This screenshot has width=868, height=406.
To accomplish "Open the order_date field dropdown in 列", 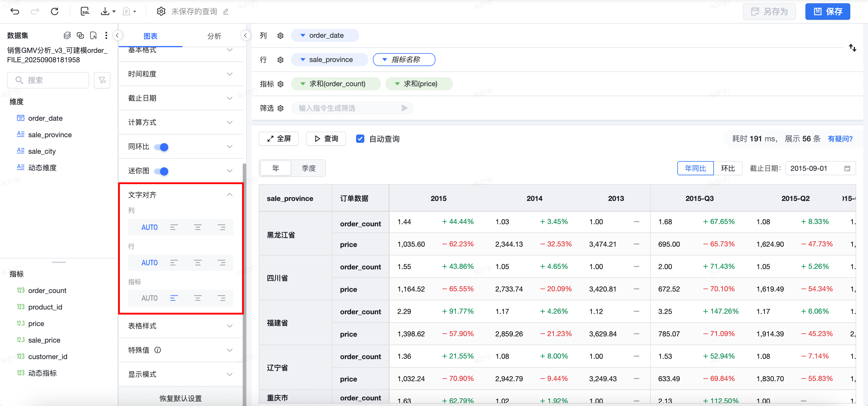I will pos(303,35).
